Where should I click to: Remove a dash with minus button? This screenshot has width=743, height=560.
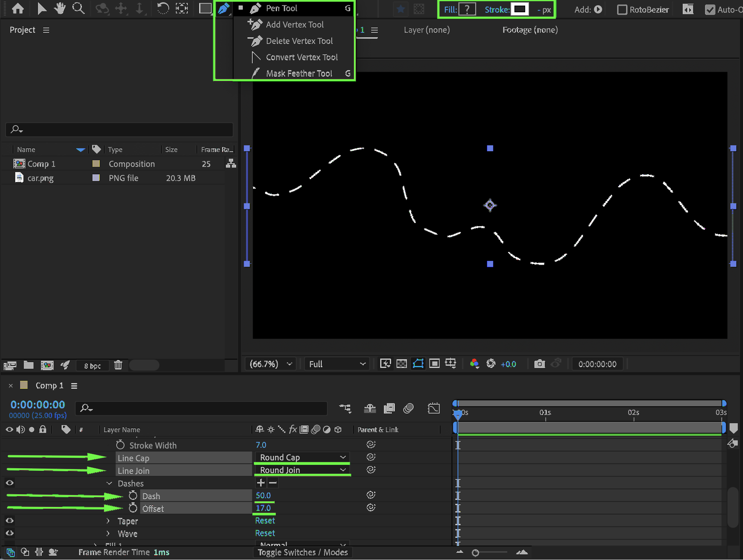click(273, 483)
